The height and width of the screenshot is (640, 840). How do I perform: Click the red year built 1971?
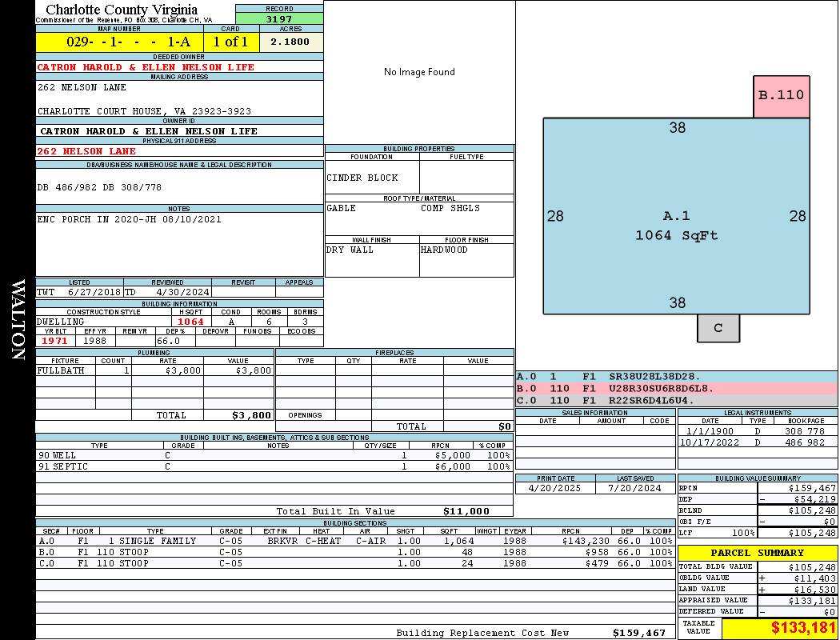point(55,341)
